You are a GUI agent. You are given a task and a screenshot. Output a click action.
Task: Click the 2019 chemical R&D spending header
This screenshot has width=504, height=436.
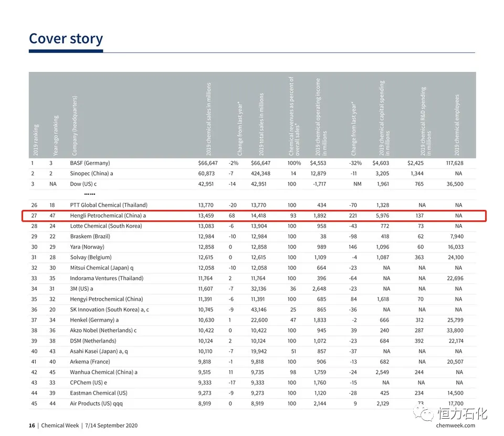[426, 121]
